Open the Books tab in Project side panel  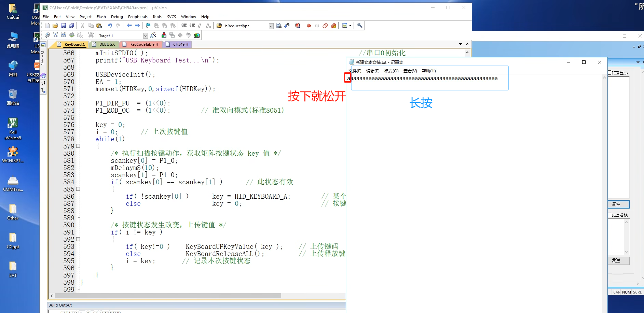(x=43, y=75)
